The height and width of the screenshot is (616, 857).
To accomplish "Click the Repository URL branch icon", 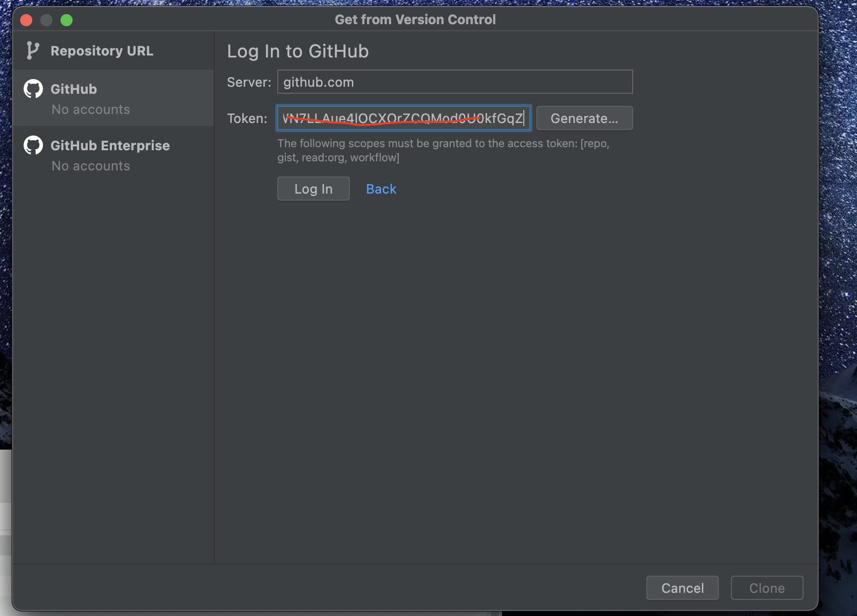I will coord(33,50).
